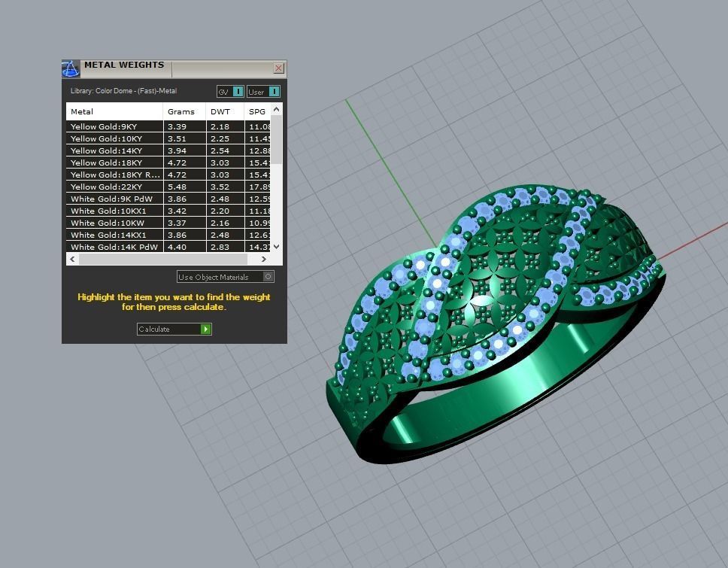Sort by the Metal column header
The width and height of the screenshot is (728, 568).
tap(114, 111)
